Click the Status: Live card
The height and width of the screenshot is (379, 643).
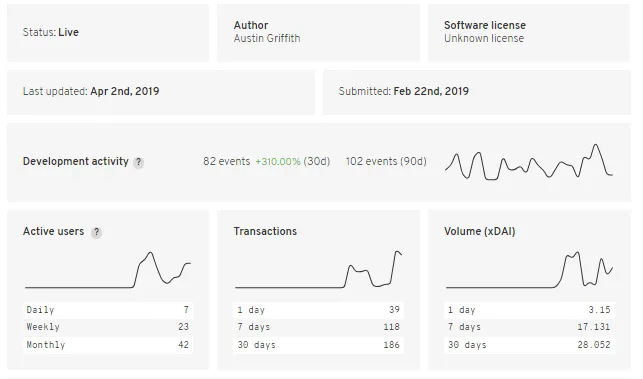click(108, 33)
